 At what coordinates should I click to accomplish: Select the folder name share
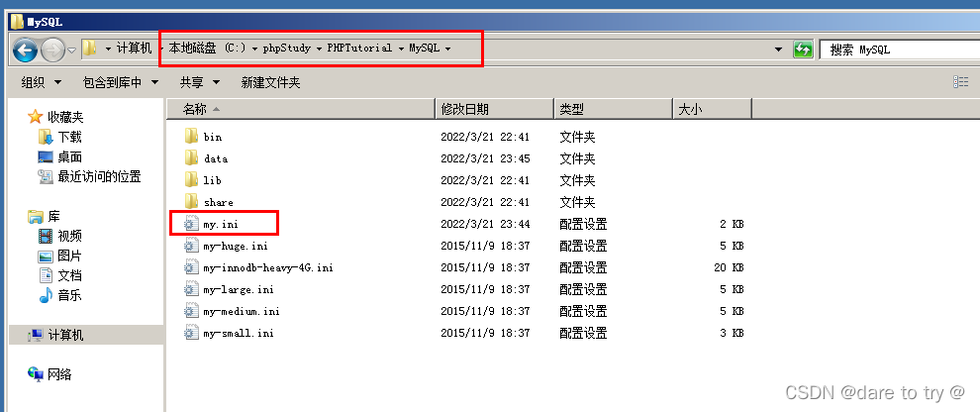pos(218,203)
